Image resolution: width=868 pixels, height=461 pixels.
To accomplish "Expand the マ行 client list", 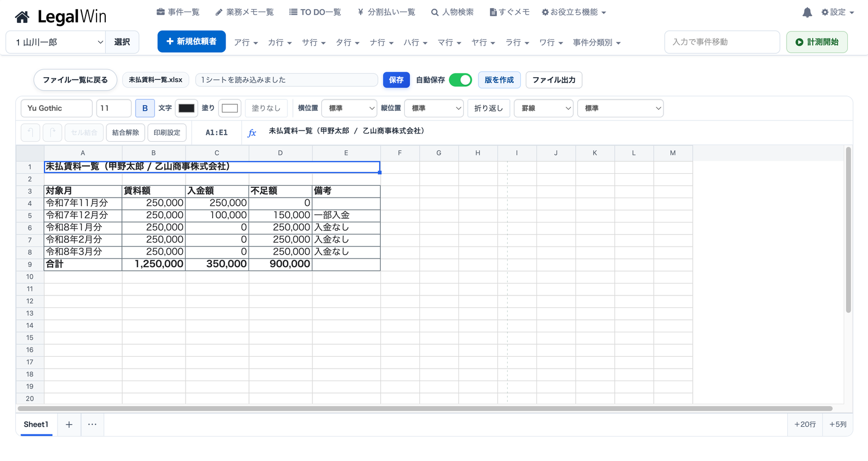I will (449, 42).
